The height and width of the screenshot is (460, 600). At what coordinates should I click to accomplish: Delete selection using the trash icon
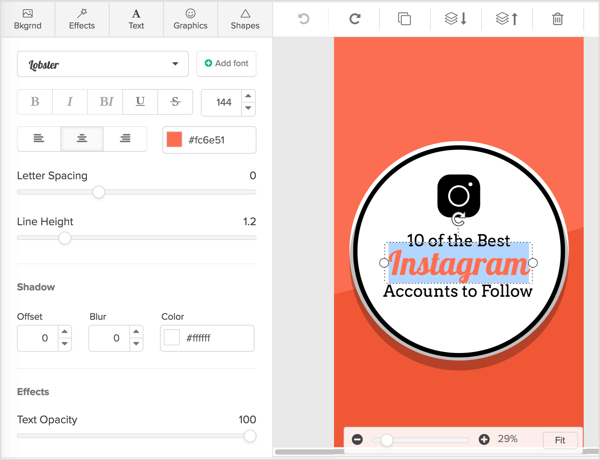[x=558, y=18]
